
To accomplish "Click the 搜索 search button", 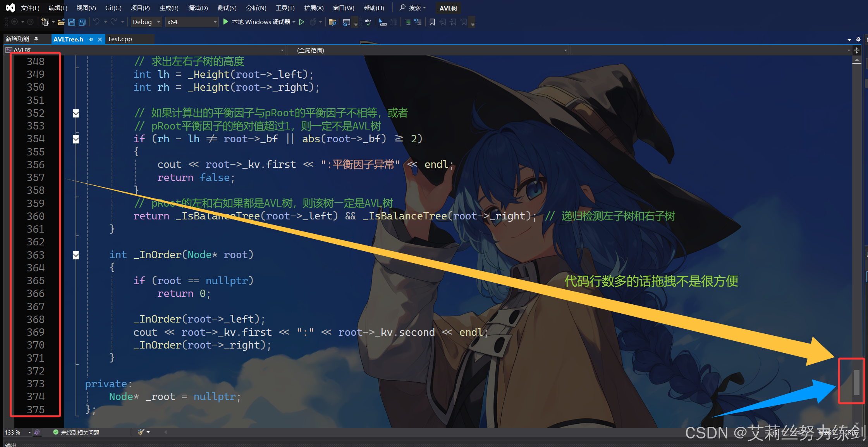I will 413,8.
